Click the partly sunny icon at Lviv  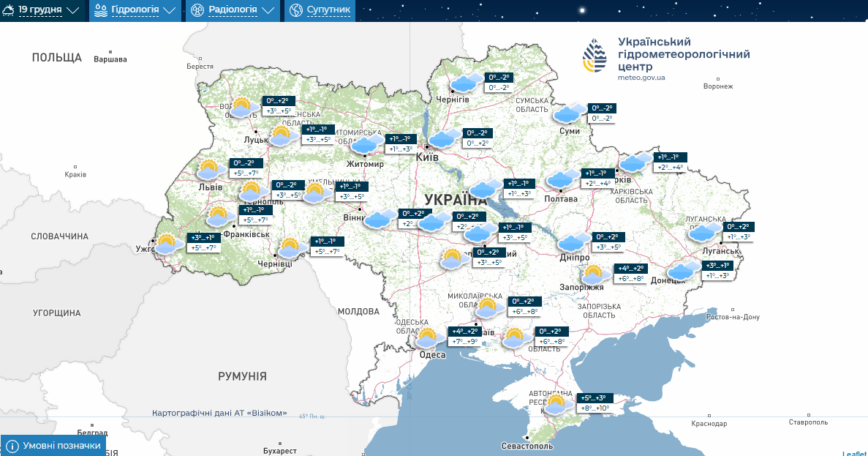pyautogui.click(x=211, y=170)
